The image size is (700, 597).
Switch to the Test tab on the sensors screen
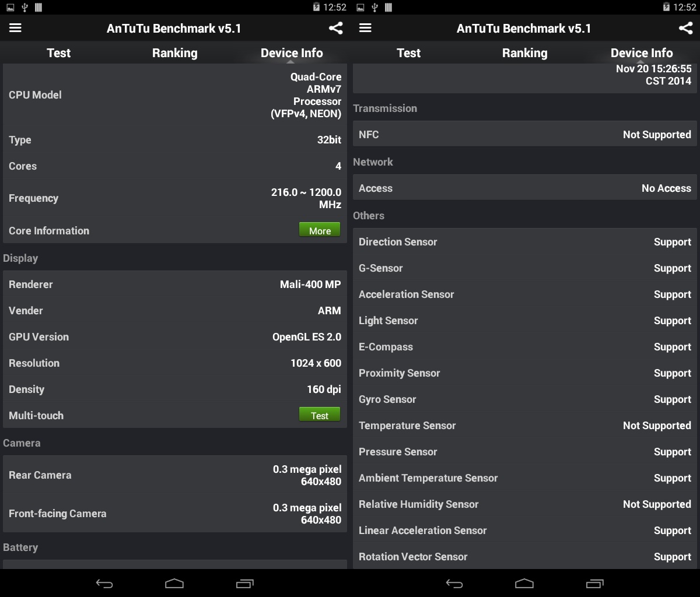point(408,53)
